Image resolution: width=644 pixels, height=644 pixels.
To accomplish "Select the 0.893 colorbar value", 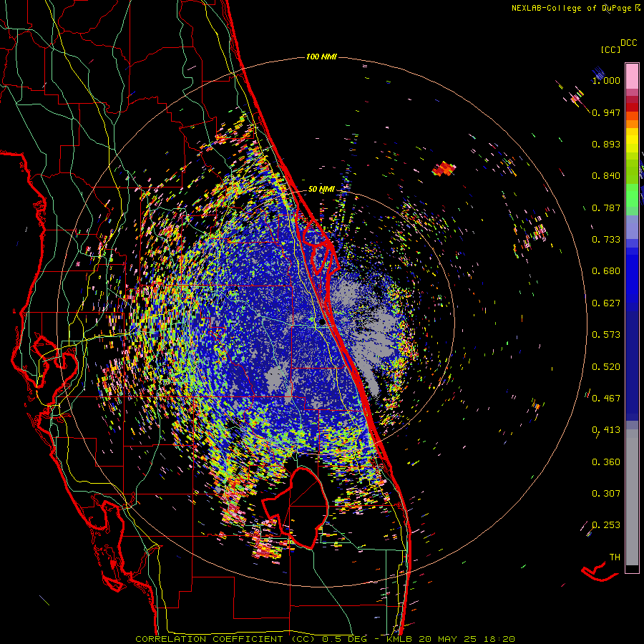I will pyautogui.click(x=606, y=144).
